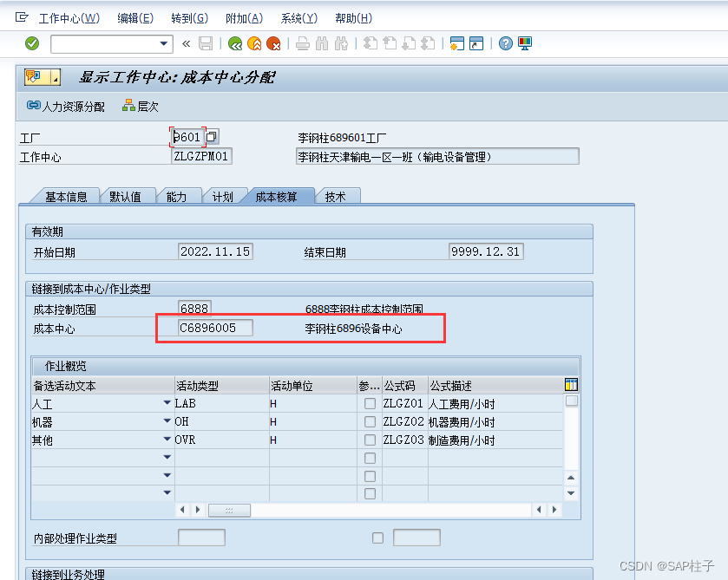Select the ZLGZ01 formula key cell
The width and height of the screenshot is (728, 580).
(x=403, y=404)
